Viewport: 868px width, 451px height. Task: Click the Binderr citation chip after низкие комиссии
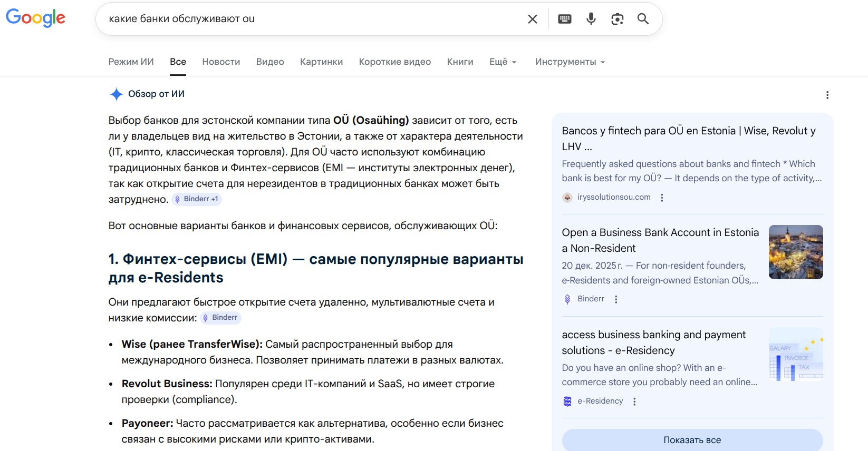[220, 318]
